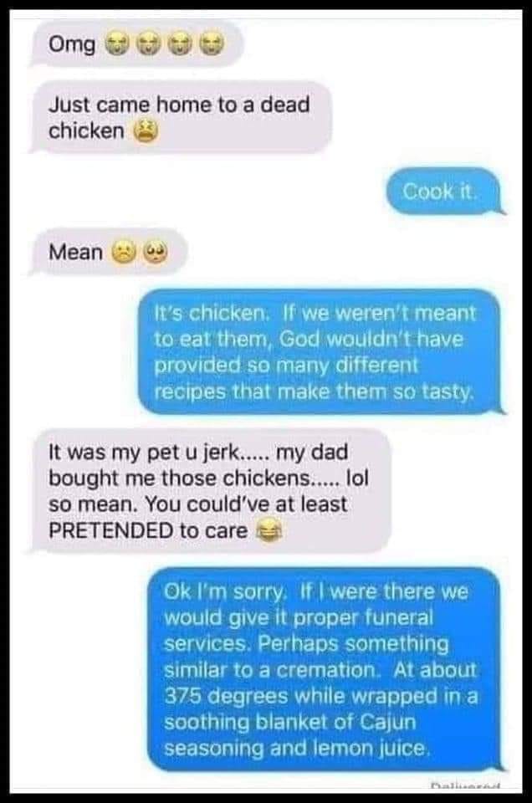Select the Omg message bubble text
Screen dimensions: 532x803
[72, 45]
